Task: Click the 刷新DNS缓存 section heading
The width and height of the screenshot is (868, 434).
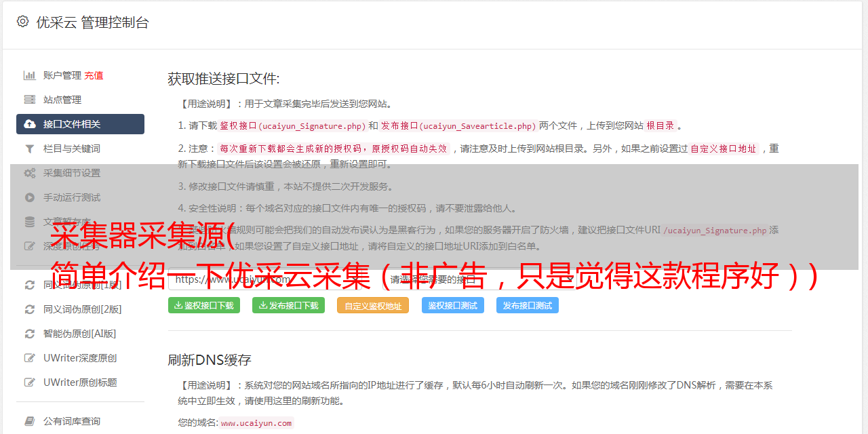Action: [x=210, y=359]
